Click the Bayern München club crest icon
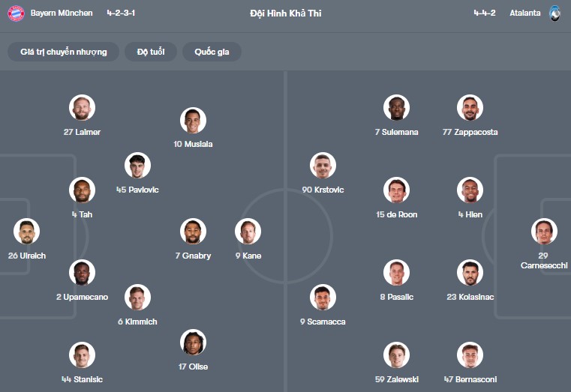The width and height of the screenshot is (571, 392). [x=16, y=13]
